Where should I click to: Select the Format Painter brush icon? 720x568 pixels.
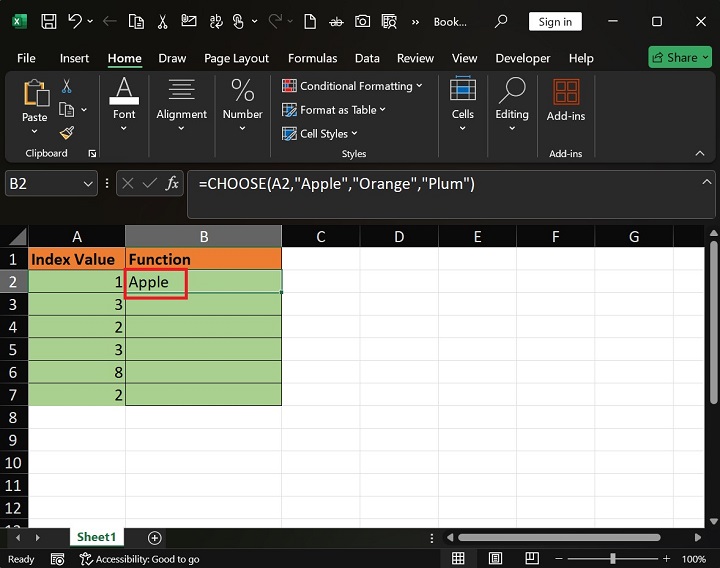coord(67,133)
